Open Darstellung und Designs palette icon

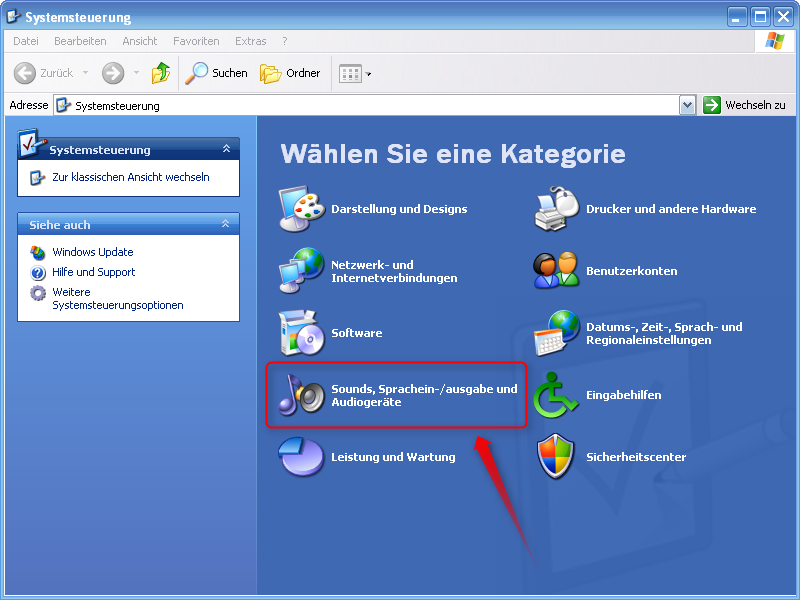pyautogui.click(x=302, y=209)
